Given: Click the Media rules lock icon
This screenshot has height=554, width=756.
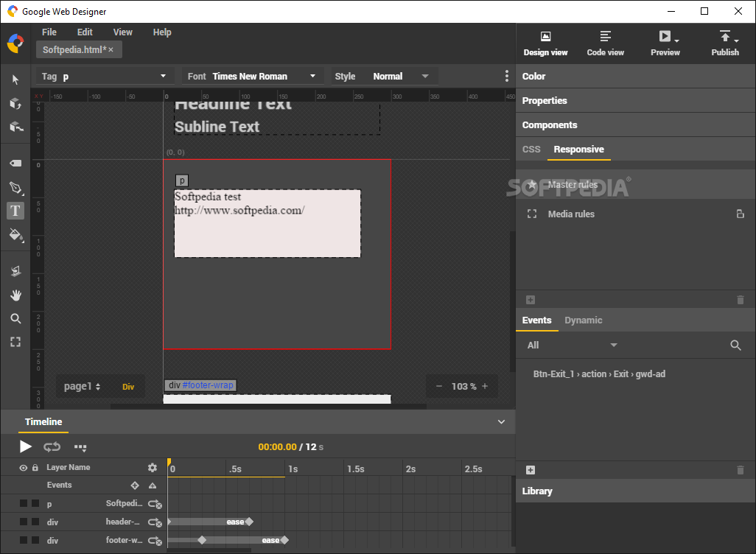Looking at the screenshot, I should pos(740,214).
